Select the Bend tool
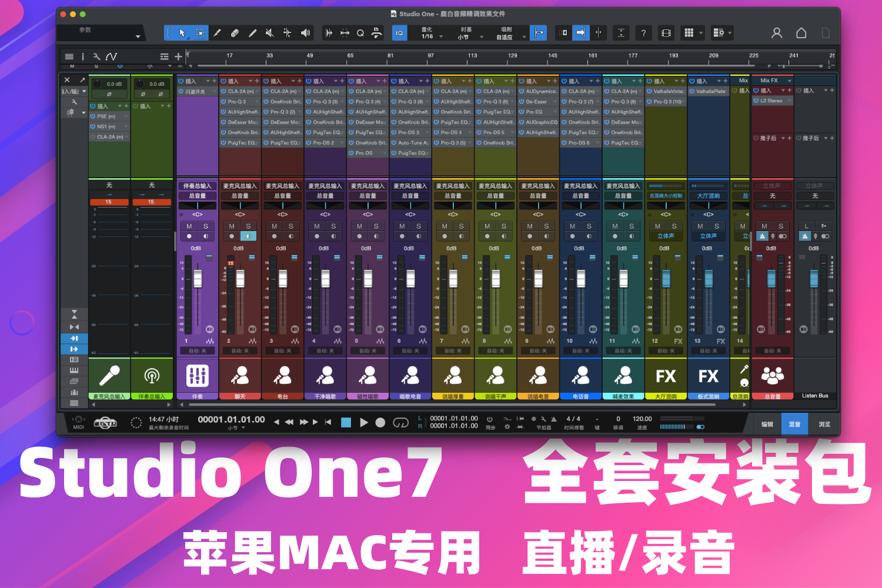The image size is (882, 588). [287, 33]
